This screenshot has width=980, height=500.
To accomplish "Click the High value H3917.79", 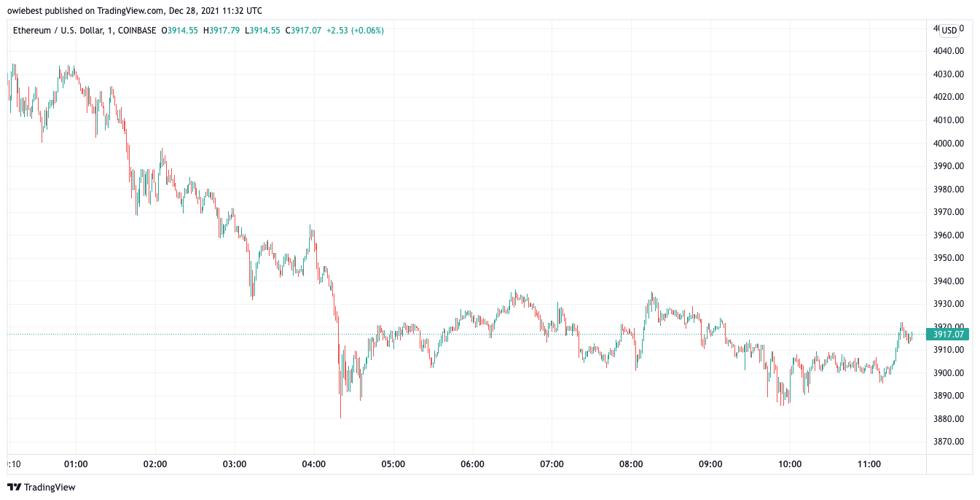I will tap(222, 31).
